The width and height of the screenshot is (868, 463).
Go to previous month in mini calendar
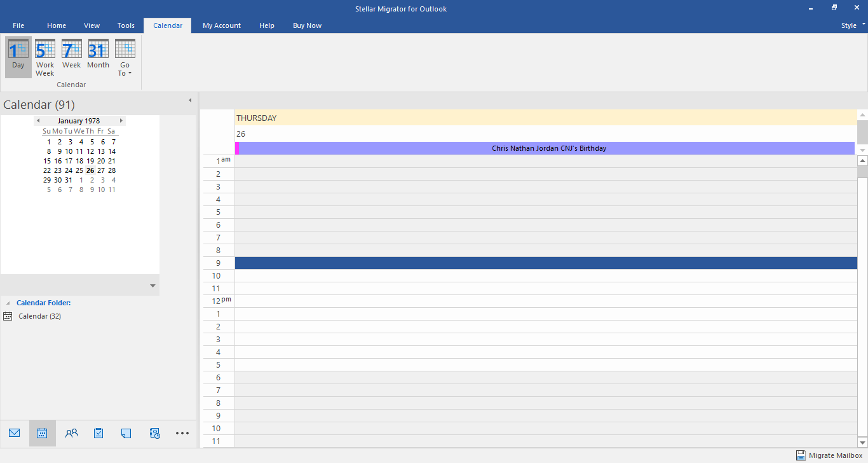[x=38, y=121]
